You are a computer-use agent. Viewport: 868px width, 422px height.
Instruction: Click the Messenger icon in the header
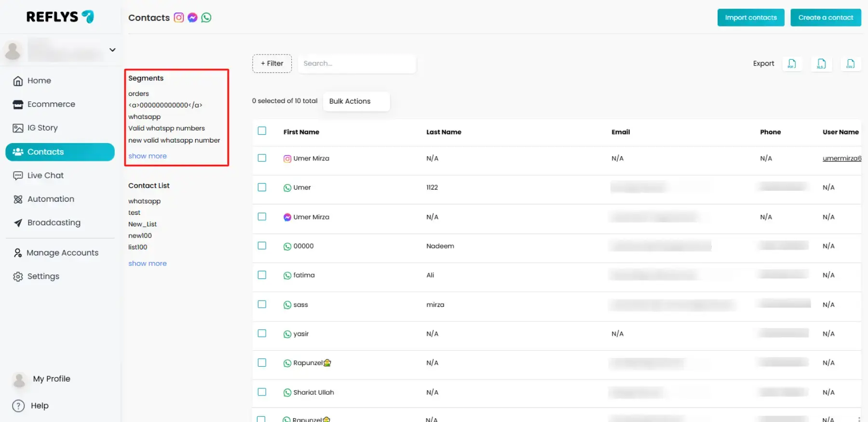pyautogui.click(x=192, y=18)
